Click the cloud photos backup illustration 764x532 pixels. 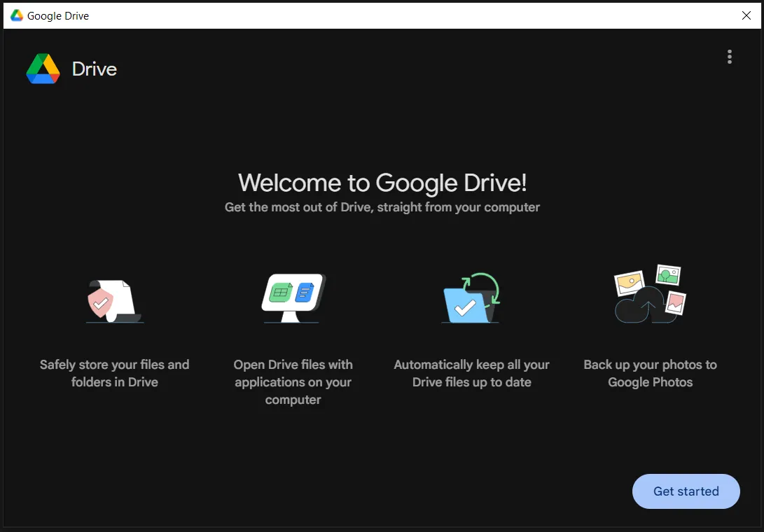coord(650,294)
